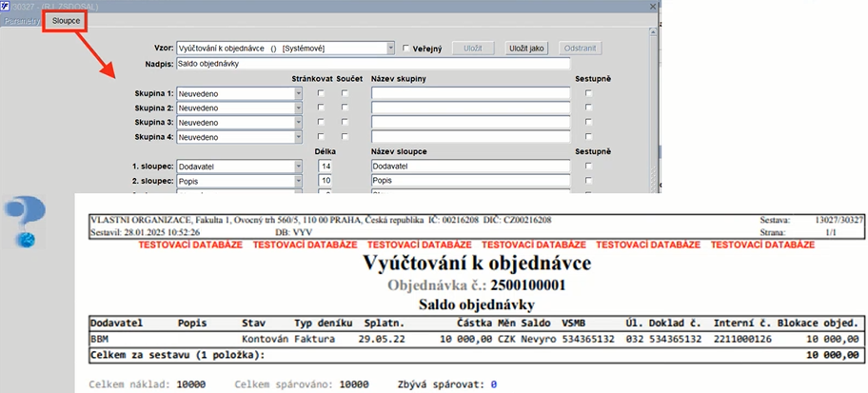Click the Celkem za sestavu (1 položka) row label
868x393 pixels.
tap(177, 355)
